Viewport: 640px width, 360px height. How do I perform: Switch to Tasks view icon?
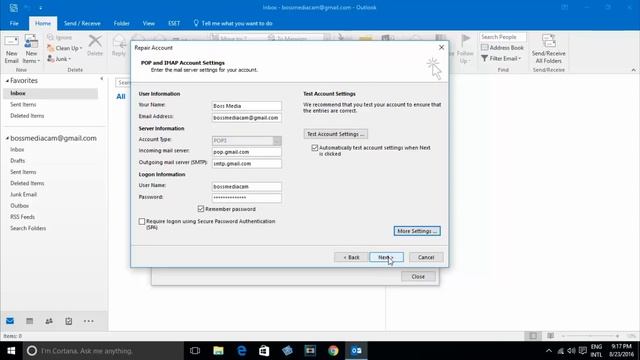point(69,321)
